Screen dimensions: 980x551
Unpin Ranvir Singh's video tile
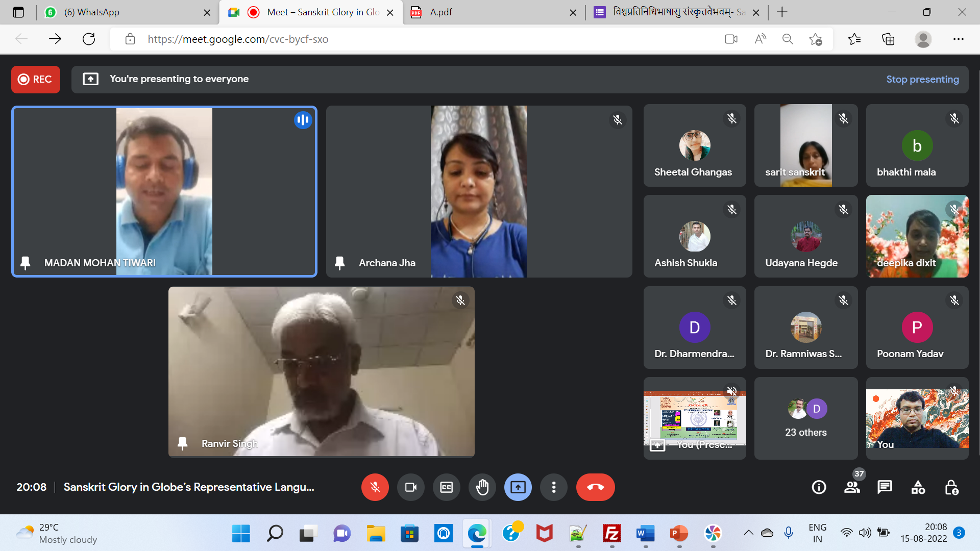(x=182, y=443)
